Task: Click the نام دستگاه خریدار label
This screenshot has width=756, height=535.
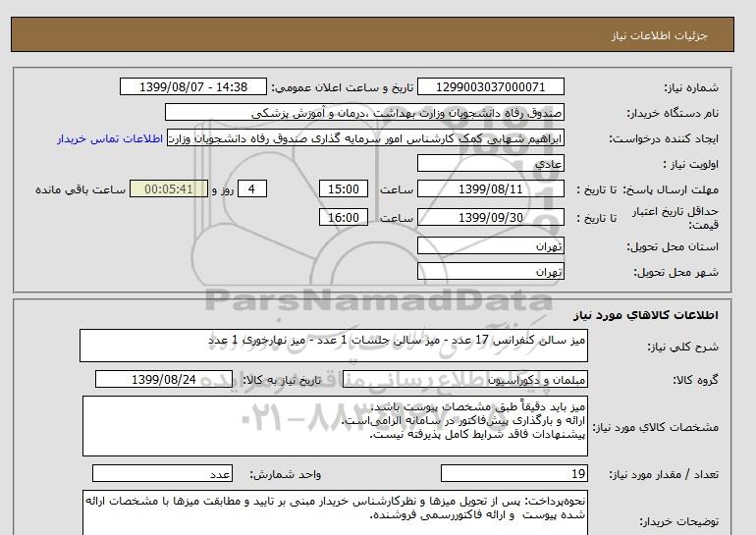Action: (x=673, y=113)
